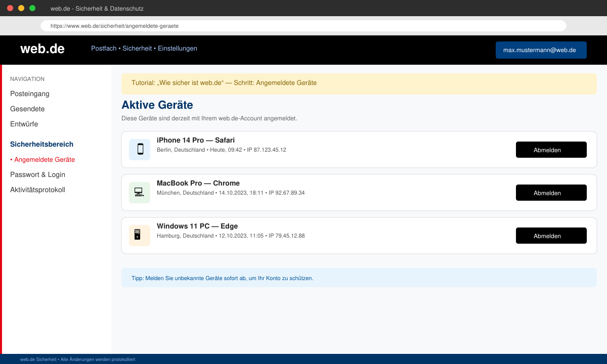Select Angemeldete Geräte in sidebar
Viewport: 607px width, 364px height.
(42, 159)
